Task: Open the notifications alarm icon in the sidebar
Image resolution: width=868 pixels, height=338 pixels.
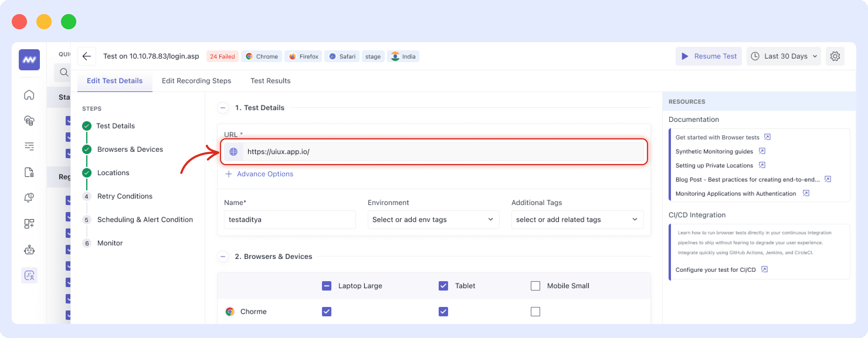Action: [29, 198]
